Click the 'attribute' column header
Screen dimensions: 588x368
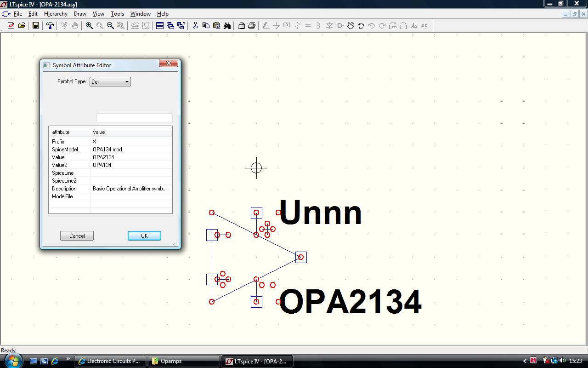(x=69, y=132)
